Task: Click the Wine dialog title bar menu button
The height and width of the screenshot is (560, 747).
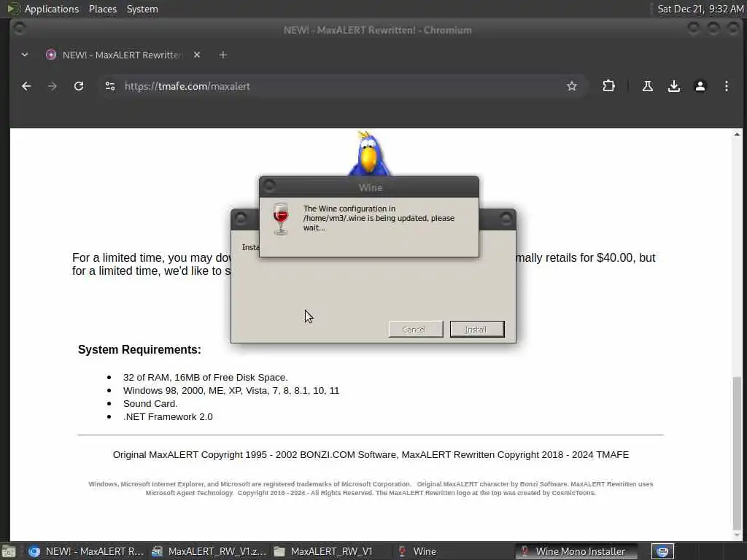Action: (270, 186)
